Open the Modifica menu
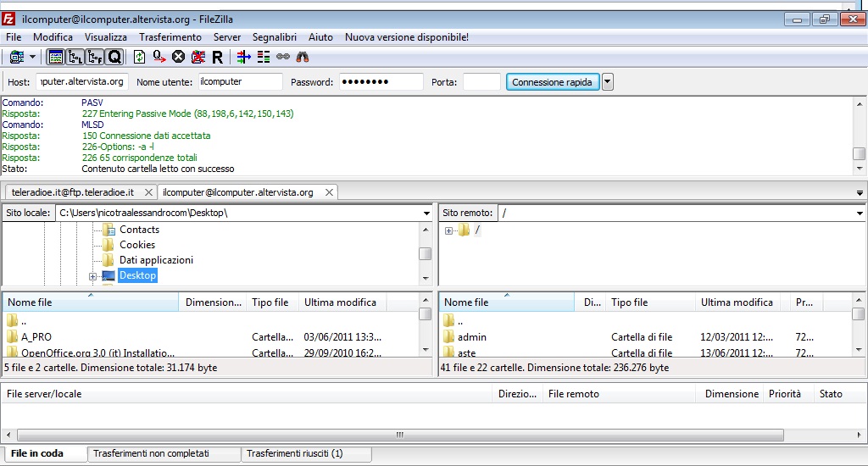 [x=53, y=37]
